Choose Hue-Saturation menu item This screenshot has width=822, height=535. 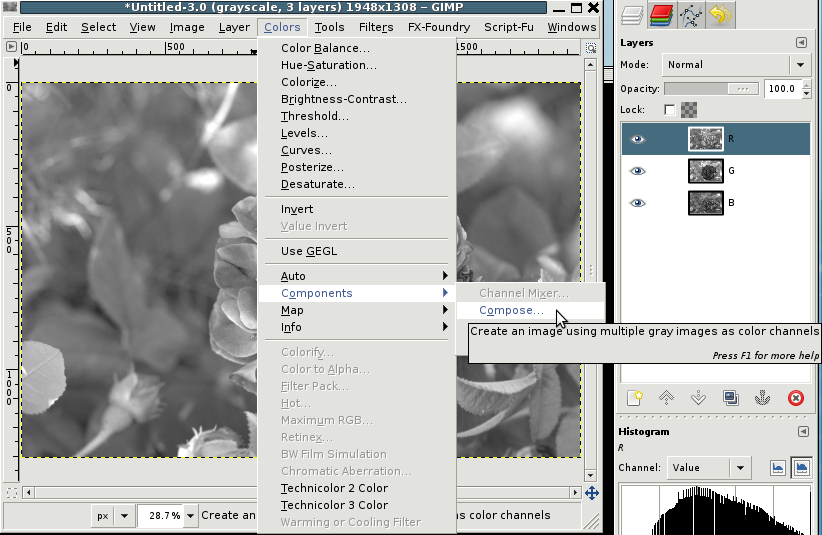coord(356,65)
